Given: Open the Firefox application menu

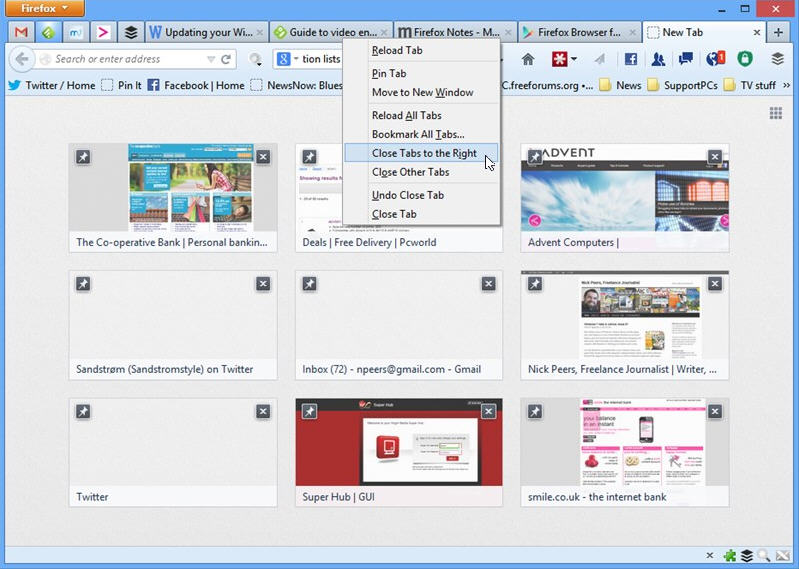Looking at the screenshot, I should (45, 8).
